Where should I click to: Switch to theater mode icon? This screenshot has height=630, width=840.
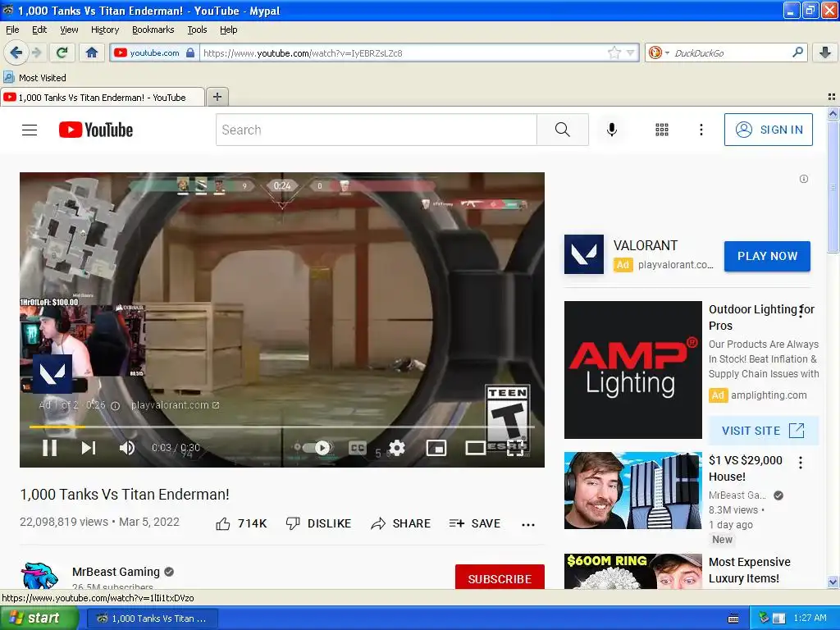[475, 447]
